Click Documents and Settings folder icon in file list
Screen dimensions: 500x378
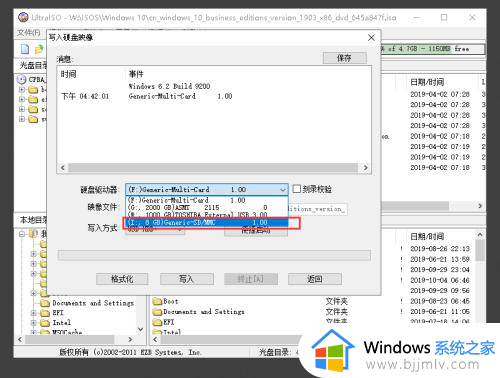(x=157, y=312)
